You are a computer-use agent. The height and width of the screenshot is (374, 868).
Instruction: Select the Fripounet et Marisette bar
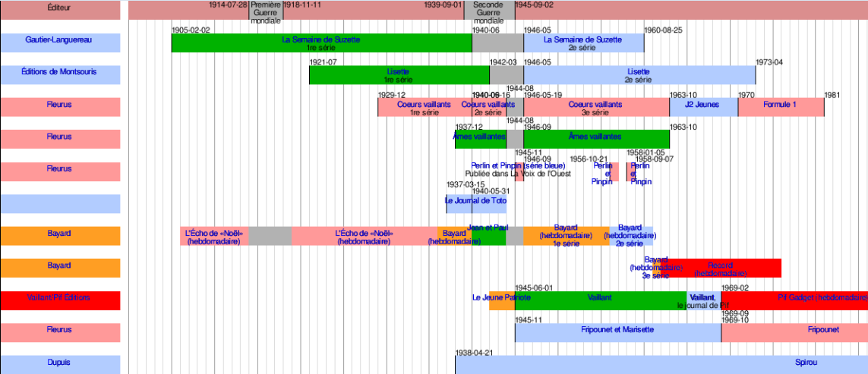618,333
